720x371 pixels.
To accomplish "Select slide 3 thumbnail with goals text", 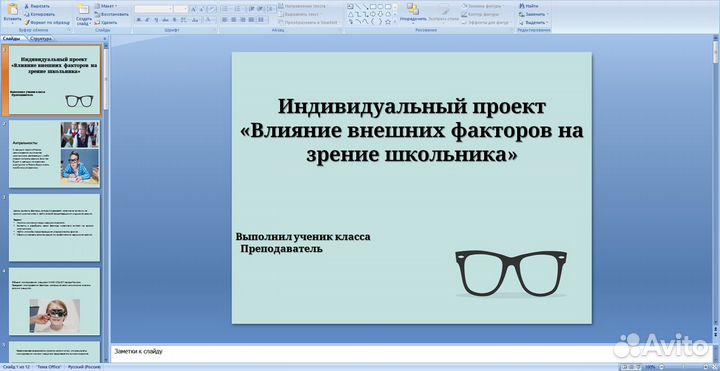I will (54, 228).
